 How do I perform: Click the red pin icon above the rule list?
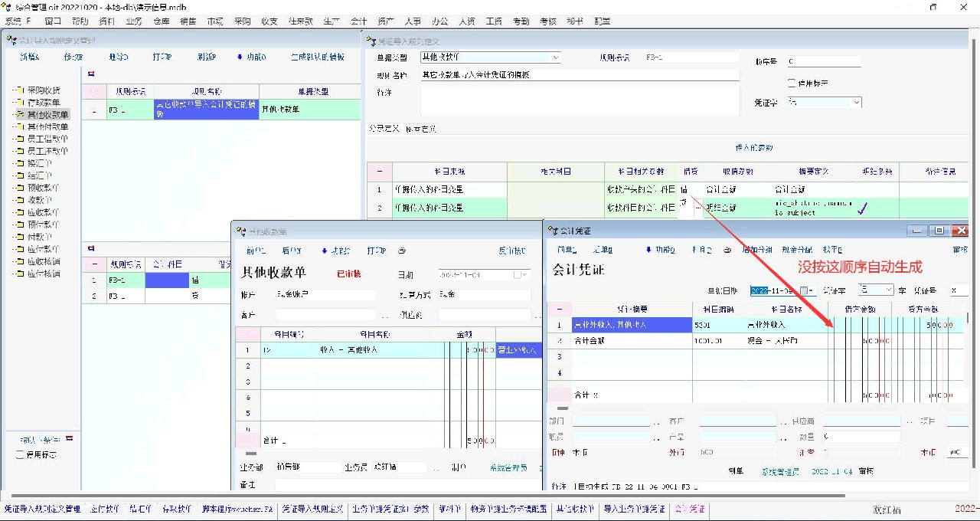click(91, 74)
